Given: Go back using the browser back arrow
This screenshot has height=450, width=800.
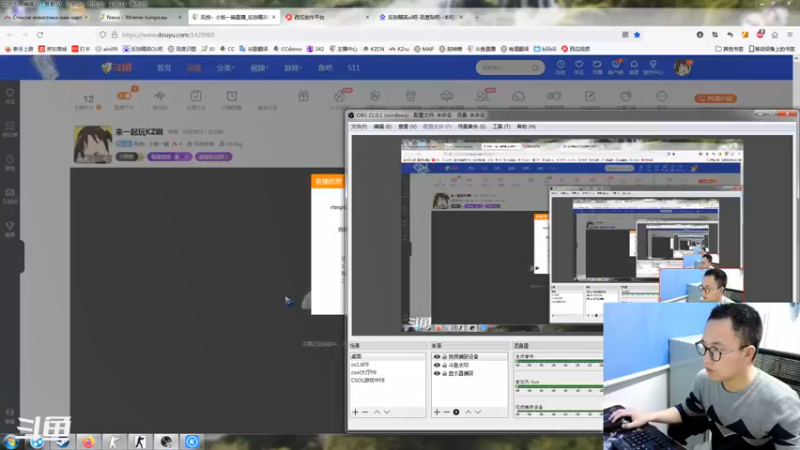Looking at the screenshot, I should [x=10, y=35].
